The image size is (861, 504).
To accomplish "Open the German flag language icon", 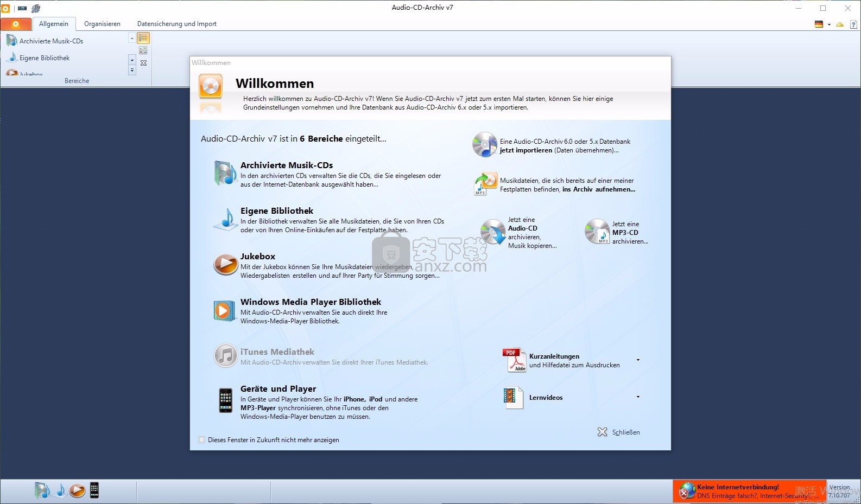I will pos(819,24).
